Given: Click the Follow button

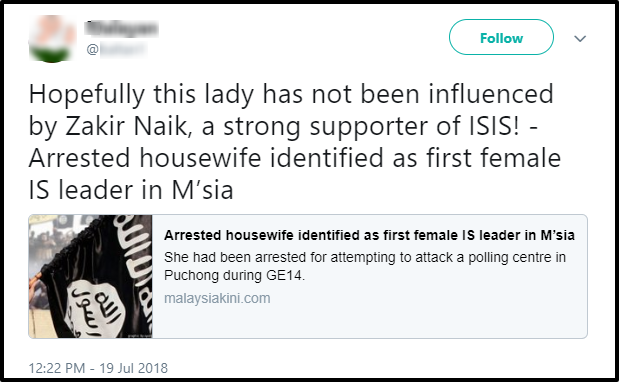Looking at the screenshot, I should (501, 37).
